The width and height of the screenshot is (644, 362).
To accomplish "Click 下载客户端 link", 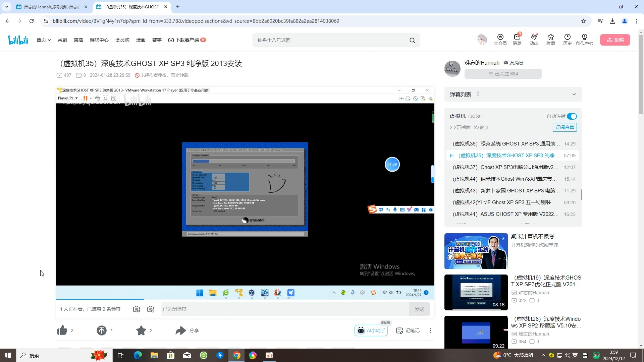I will (x=186, y=40).
